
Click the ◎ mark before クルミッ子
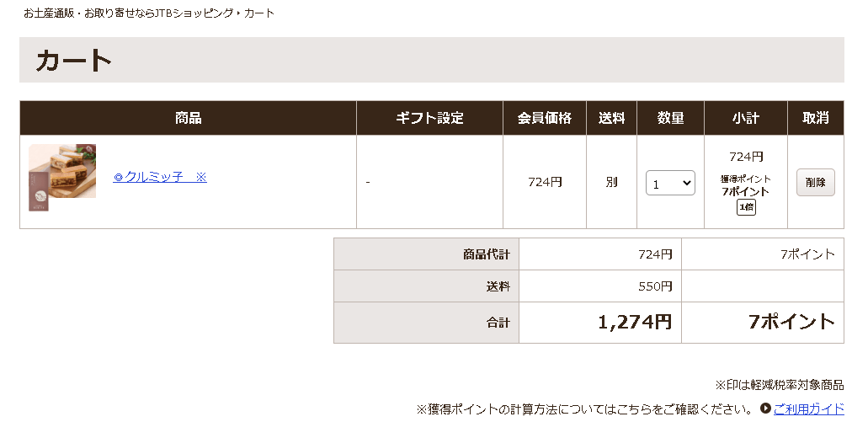pyautogui.click(x=119, y=178)
